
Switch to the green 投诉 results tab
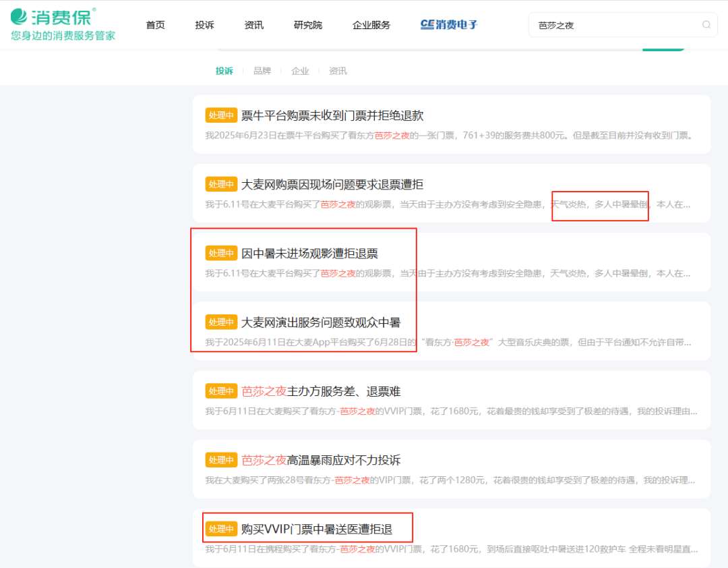click(x=224, y=71)
